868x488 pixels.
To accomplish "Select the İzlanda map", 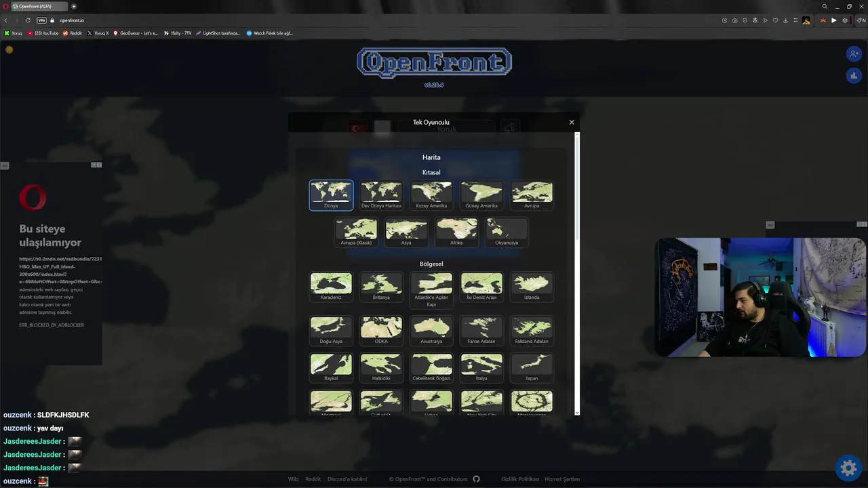I will coord(532,287).
